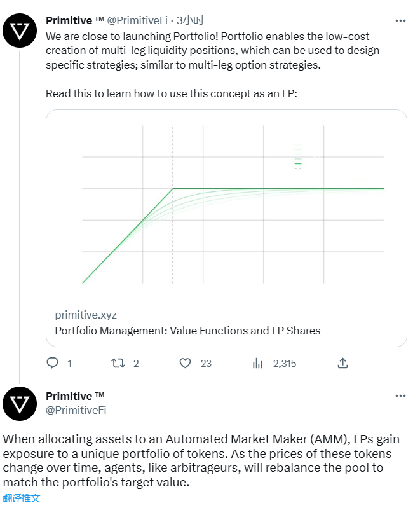Screen dimensions: 420x515
Task: Click the reply icon under the first tweet
Action: (x=53, y=363)
